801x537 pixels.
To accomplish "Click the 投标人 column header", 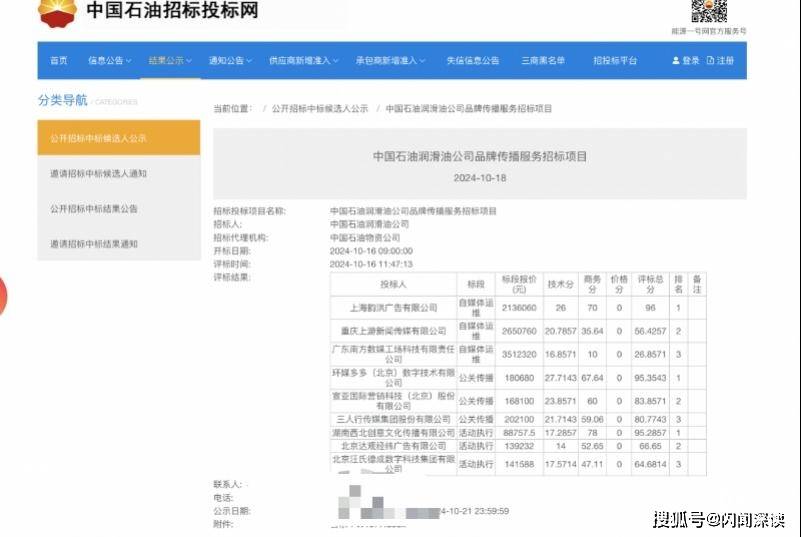I will [393, 284].
